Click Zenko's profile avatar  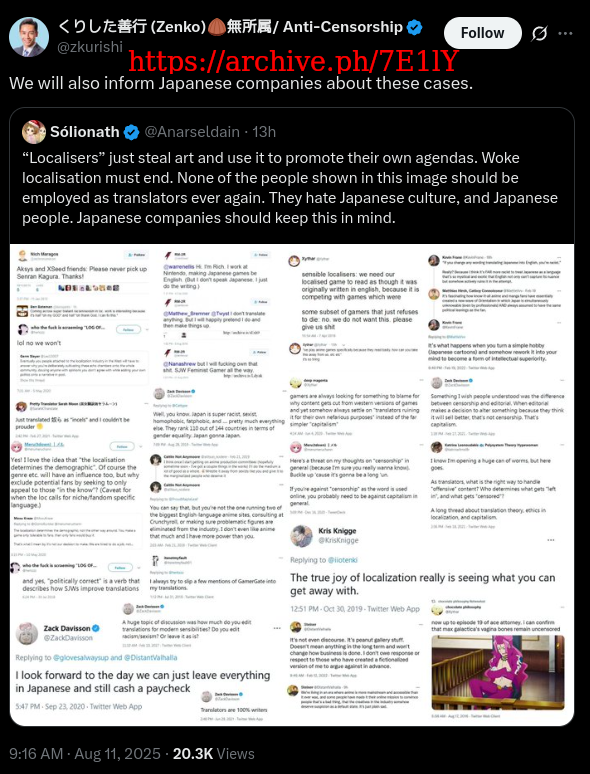(29, 37)
